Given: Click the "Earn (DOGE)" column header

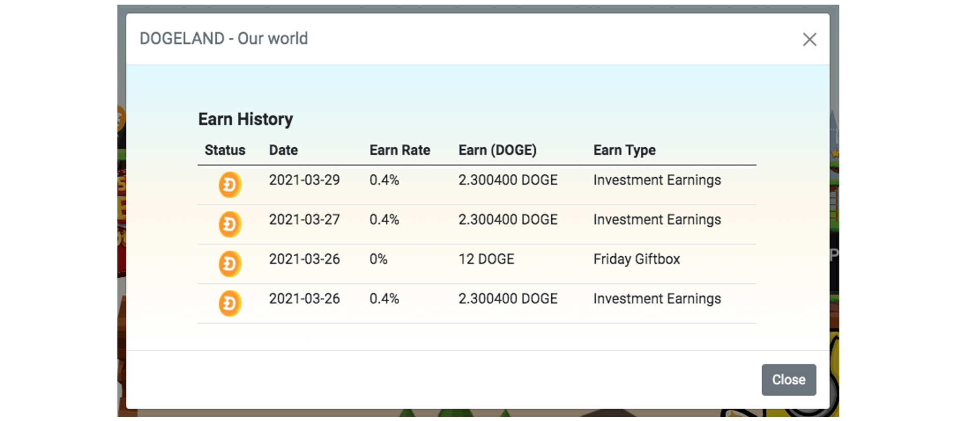Looking at the screenshot, I should [x=497, y=150].
